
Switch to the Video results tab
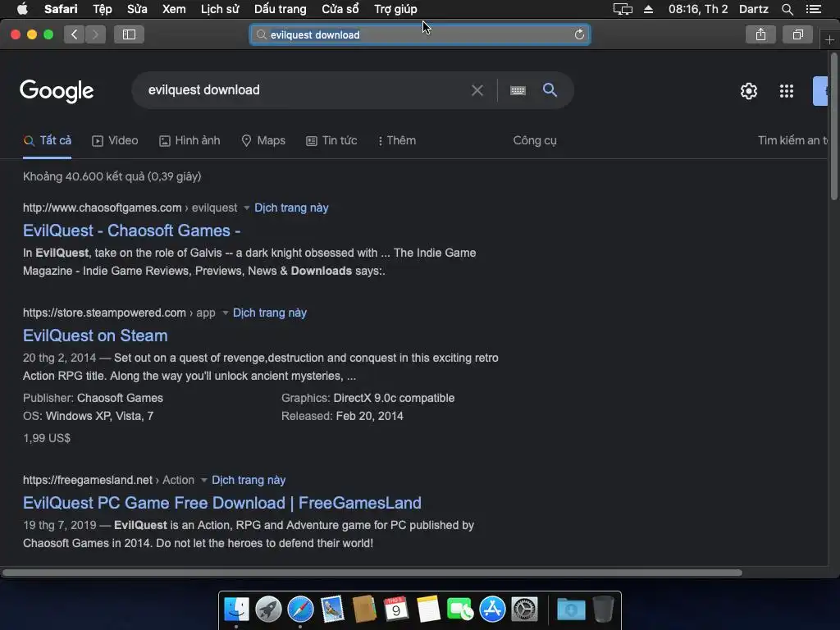115,140
